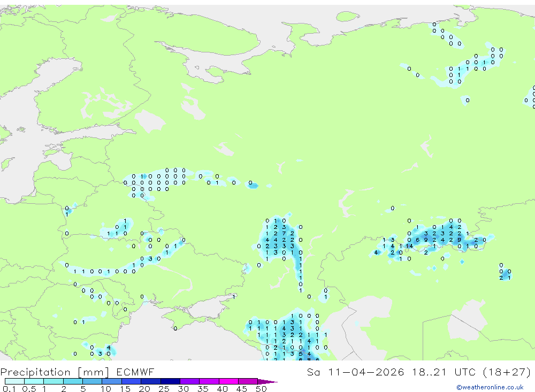Click the 'Precipitation [mm]' title text
The image size is (535, 392).
coord(55,373)
